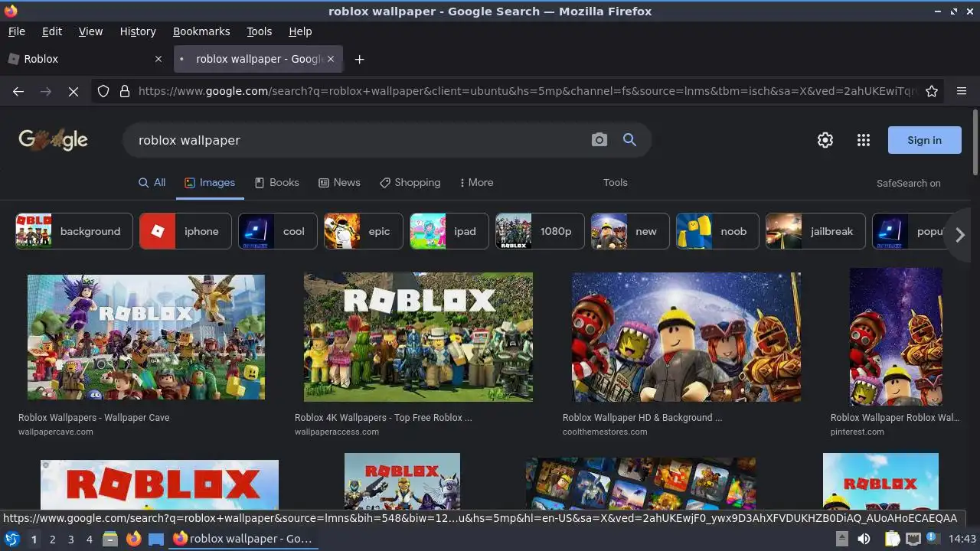Launch the file manager from taskbar

click(110, 539)
